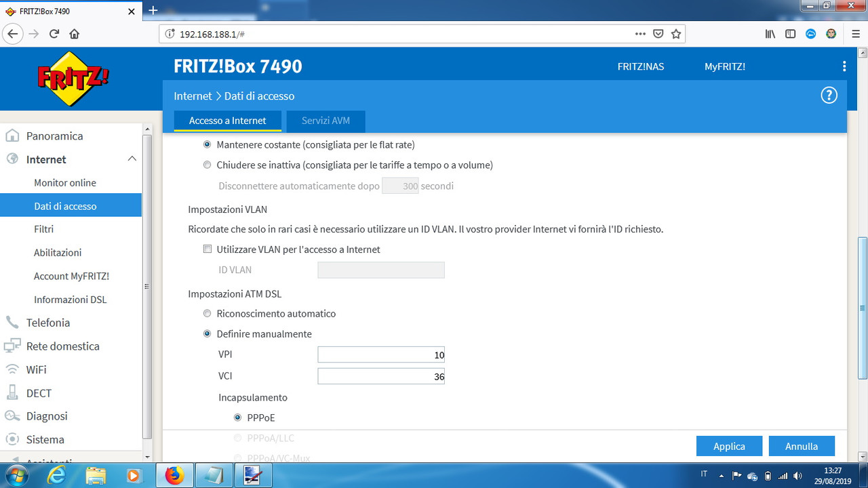Viewport: 868px width, 488px height.
Task: Go to Firefox home page icon
Action: (x=75, y=34)
